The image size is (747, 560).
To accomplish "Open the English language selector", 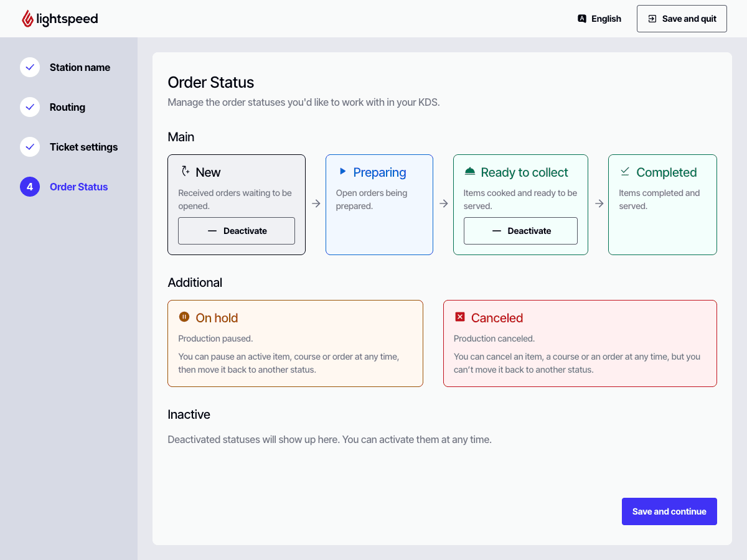I will click(599, 19).
